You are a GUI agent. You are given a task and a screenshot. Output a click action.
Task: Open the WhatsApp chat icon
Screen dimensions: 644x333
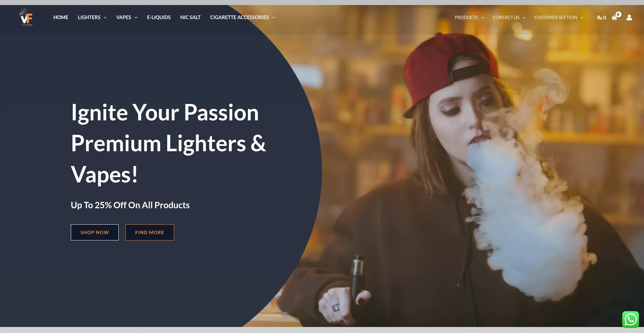click(631, 319)
